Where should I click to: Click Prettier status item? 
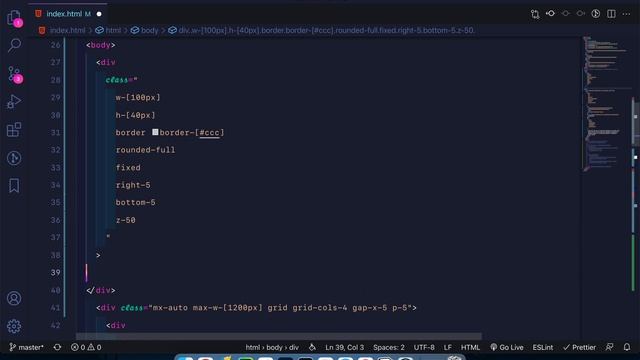click(579, 347)
